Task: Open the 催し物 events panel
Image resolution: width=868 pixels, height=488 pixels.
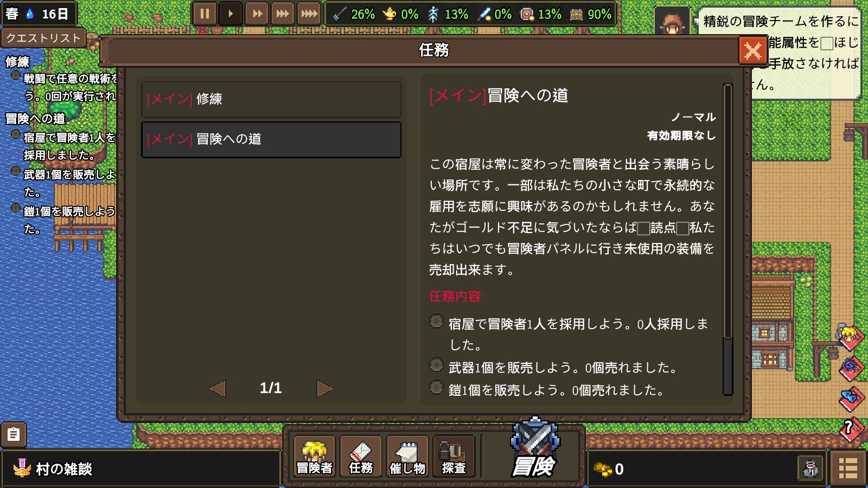Action: [x=407, y=457]
